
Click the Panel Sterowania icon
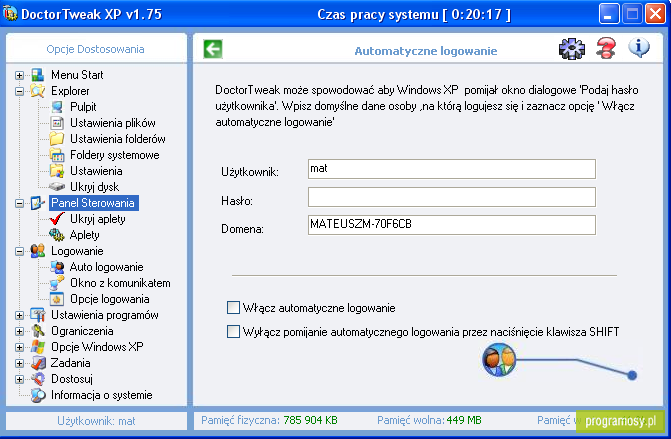(38, 203)
